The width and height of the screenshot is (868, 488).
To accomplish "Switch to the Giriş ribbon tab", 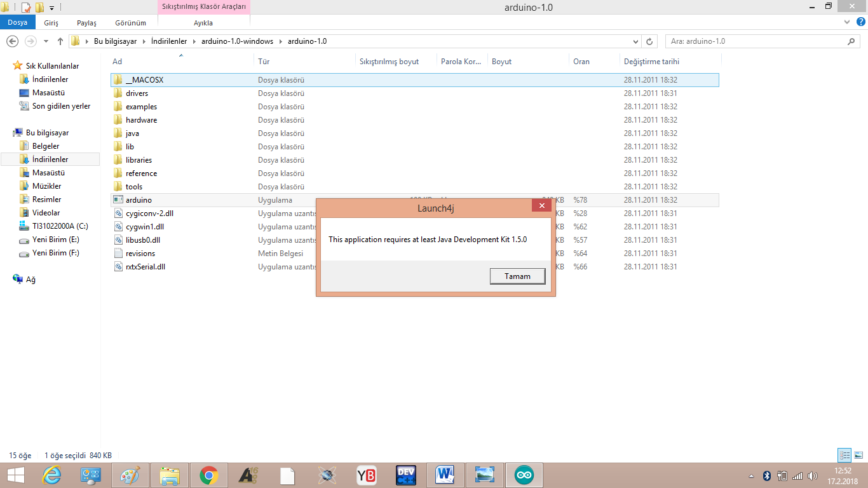I will pyautogui.click(x=51, y=23).
